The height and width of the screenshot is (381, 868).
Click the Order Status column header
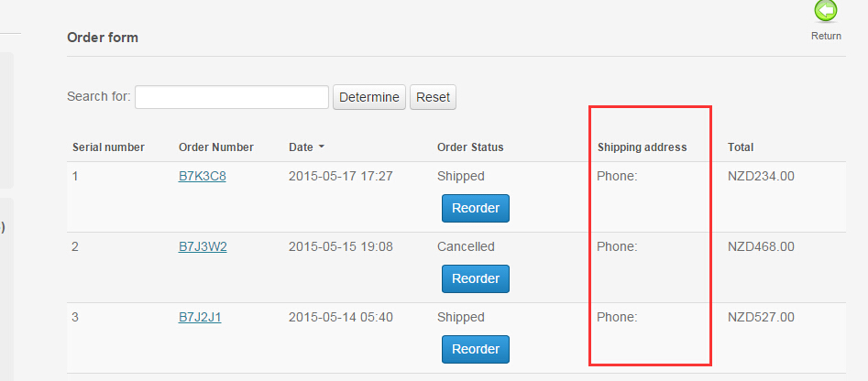(470, 147)
